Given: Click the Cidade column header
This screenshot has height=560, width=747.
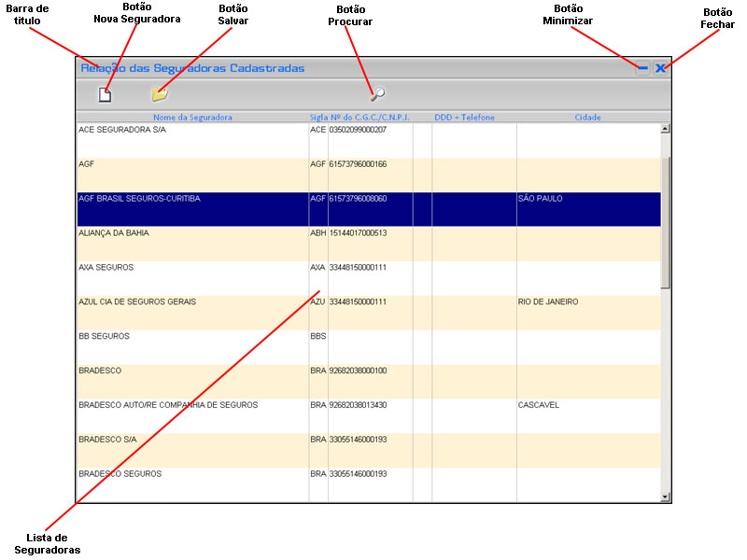Looking at the screenshot, I should click(587, 118).
